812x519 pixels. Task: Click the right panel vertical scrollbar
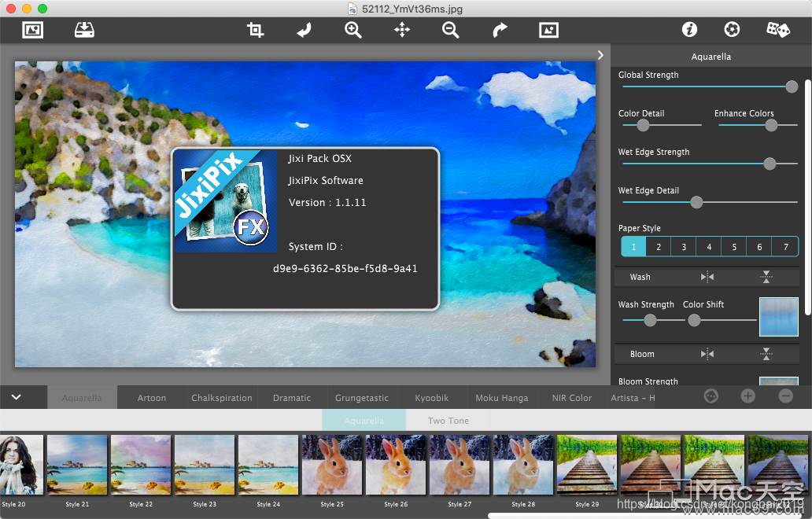pos(808,197)
